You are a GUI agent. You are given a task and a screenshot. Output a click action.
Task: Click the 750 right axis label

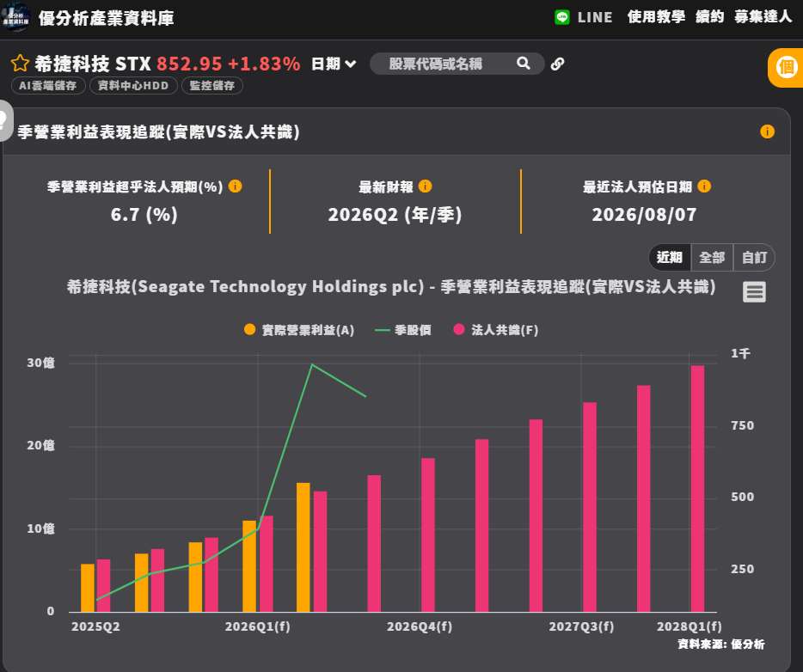click(742, 426)
